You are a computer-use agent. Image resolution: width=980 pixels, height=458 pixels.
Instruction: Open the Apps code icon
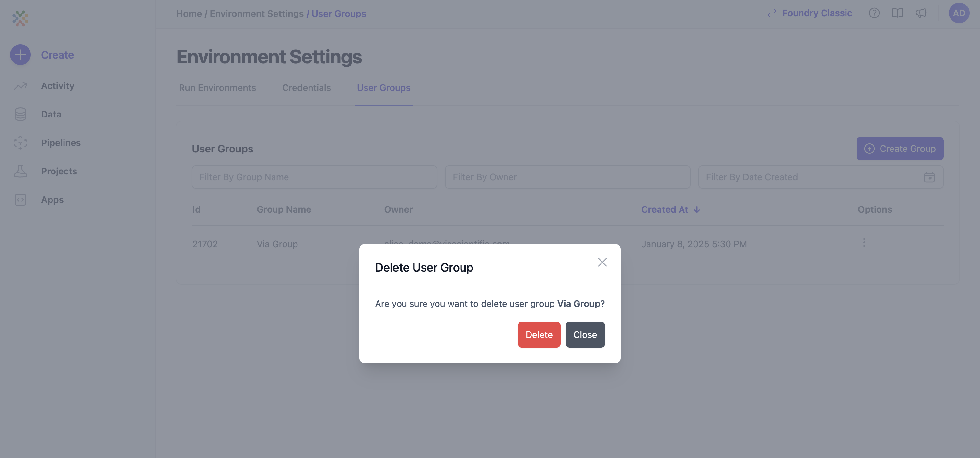20,200
